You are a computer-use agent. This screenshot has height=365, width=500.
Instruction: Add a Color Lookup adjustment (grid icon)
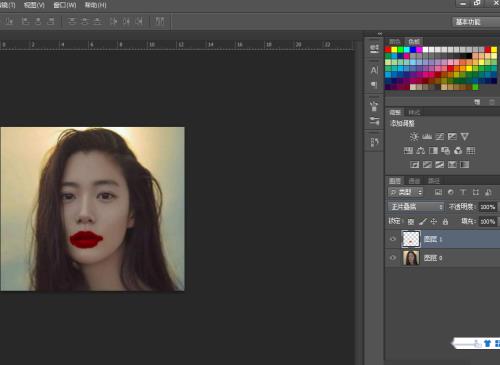coord(471,151)
